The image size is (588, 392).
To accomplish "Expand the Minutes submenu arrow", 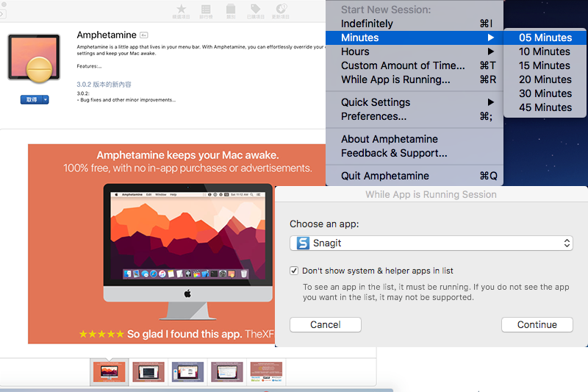I will click(490, 38).
